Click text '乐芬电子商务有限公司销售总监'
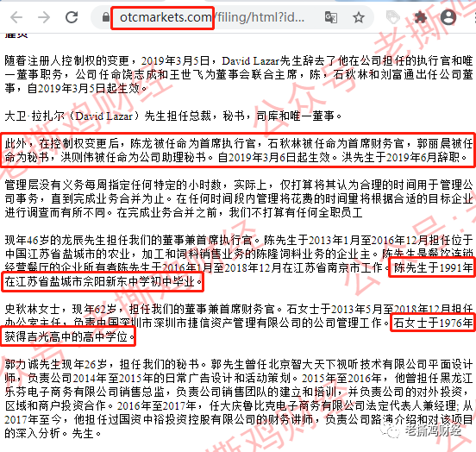Screen dimensions: 476x452 click(x=85, y=392)
